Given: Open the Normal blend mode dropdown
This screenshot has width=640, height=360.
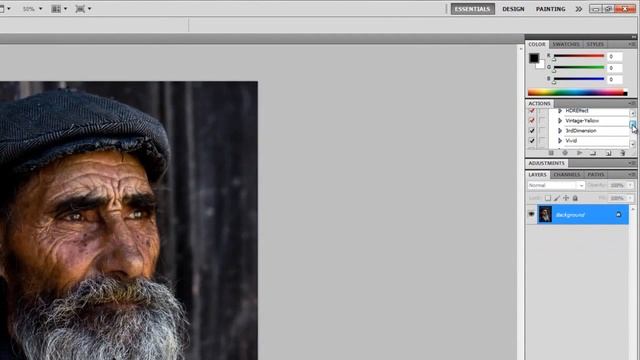Looking at the screenshot, I should coord(556,185).
